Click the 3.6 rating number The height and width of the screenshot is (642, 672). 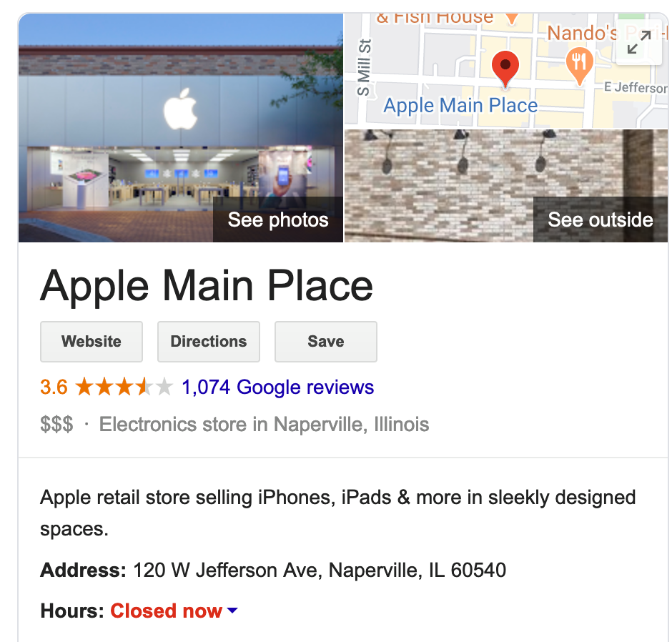[x=54, y=387]
